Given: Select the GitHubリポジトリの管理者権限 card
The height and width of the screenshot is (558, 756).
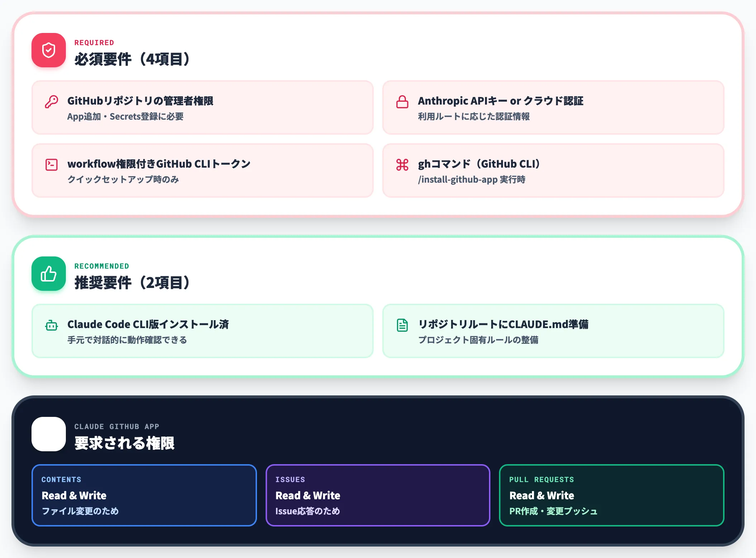Looking at the screenshot, I should (x=203, y=107).
